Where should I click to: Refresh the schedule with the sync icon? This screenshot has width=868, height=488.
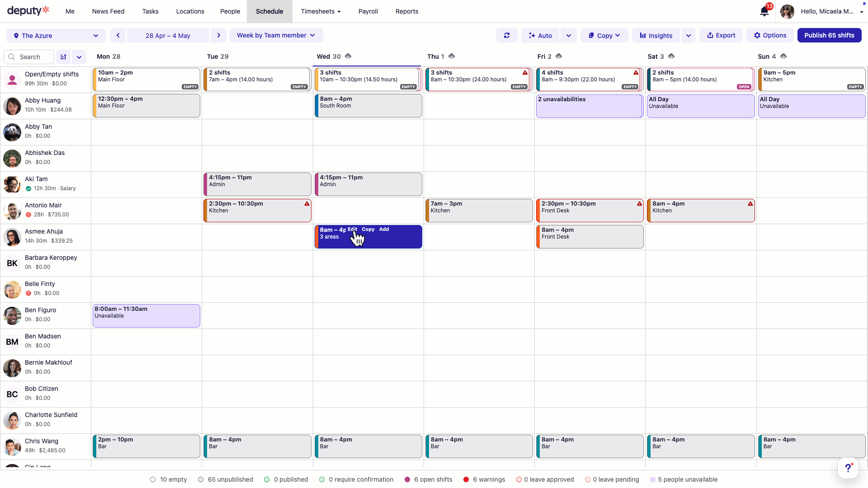(x=507, y=35)
